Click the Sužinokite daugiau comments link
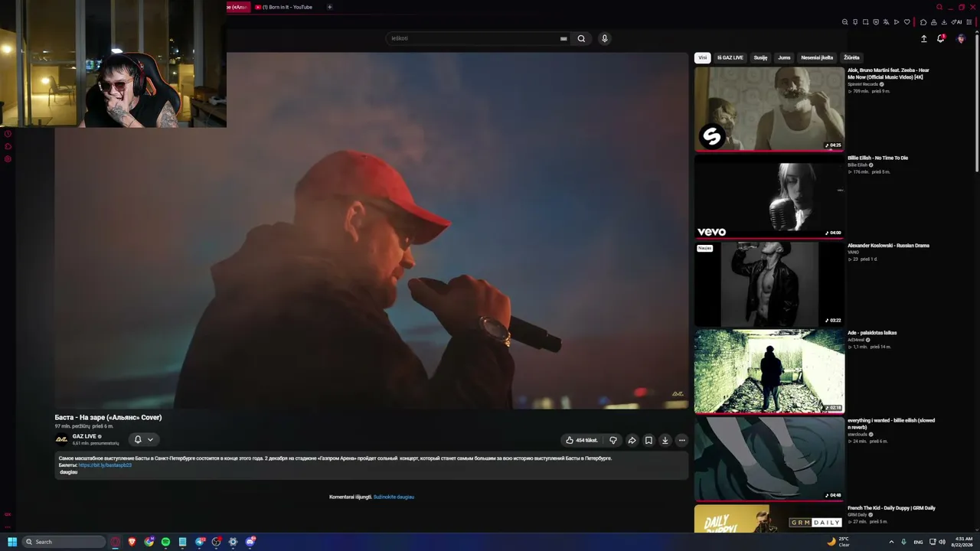 tap(394, 497)
